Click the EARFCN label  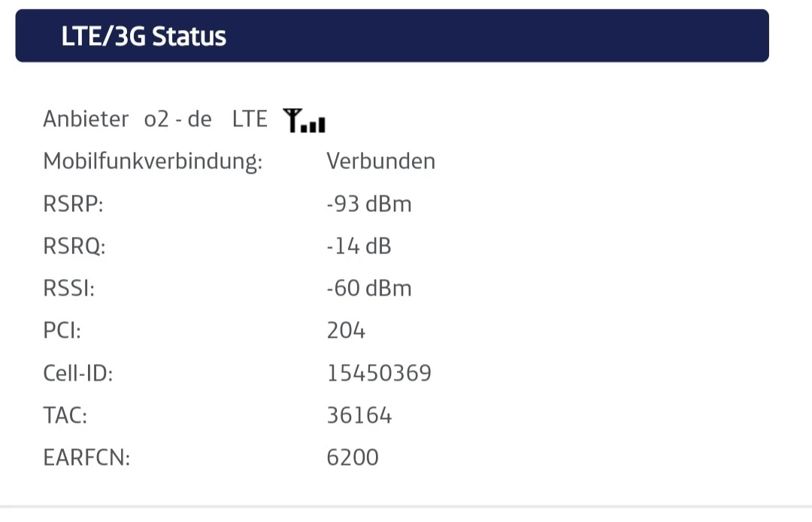86,457
